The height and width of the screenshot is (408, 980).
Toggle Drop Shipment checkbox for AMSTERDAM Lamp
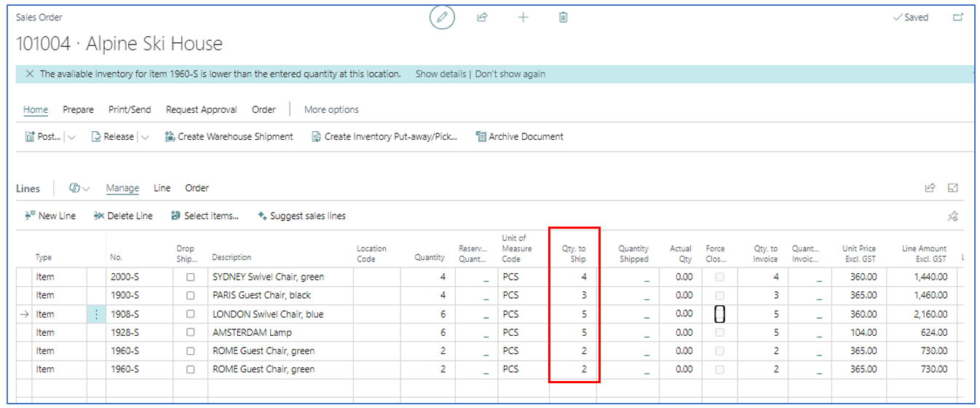point(191,332)
